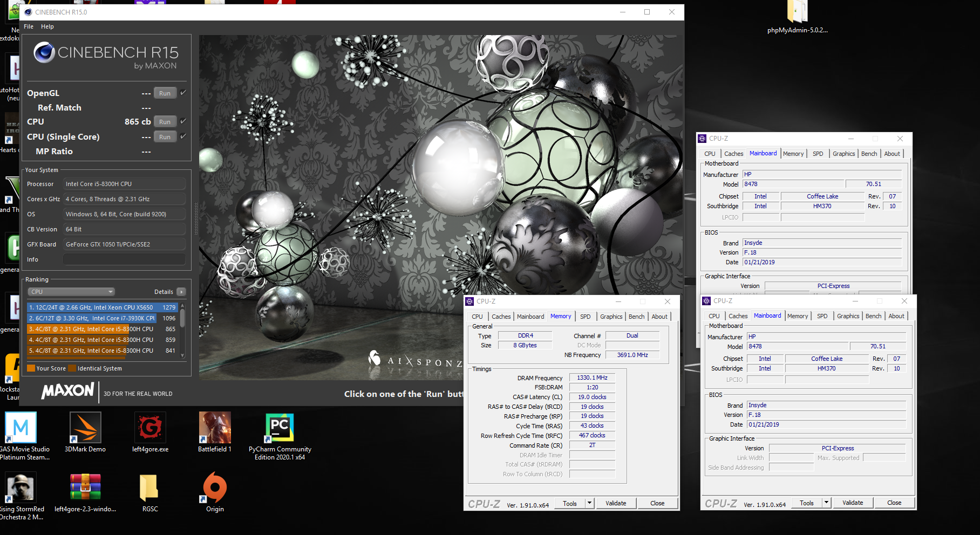Open Cinebench File menu
980x535 pixels.
(x=29, y=26)
